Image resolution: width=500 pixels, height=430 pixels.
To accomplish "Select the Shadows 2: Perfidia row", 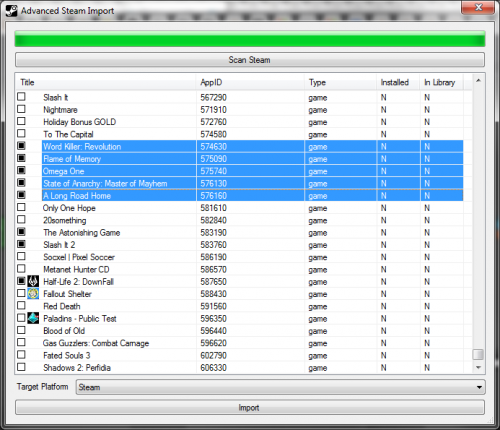I will pos(240,368).
